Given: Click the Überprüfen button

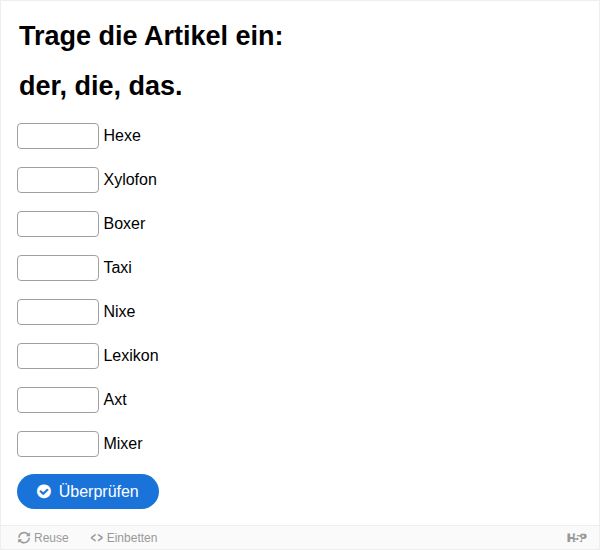Looking at the screenshot, I should 88,491.
